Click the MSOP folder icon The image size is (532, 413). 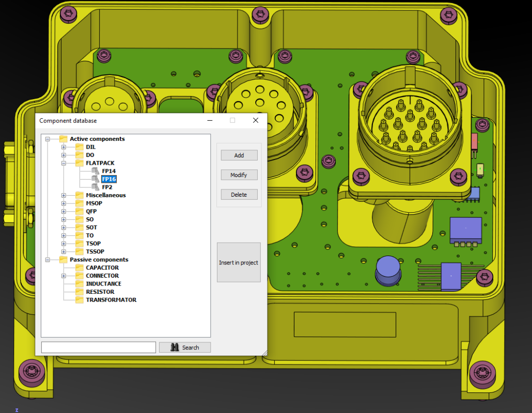(x=79, y=203)
